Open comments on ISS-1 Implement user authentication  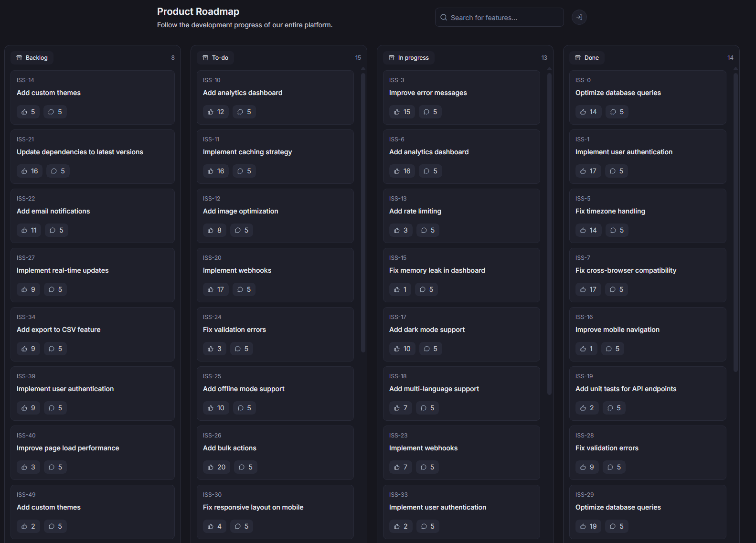616,171
